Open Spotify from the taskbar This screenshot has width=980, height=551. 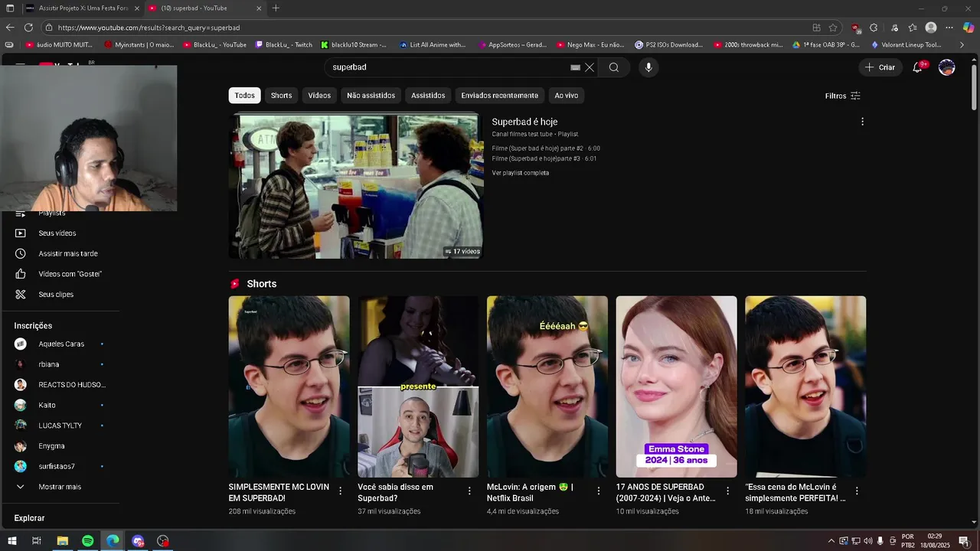(87, 541)
